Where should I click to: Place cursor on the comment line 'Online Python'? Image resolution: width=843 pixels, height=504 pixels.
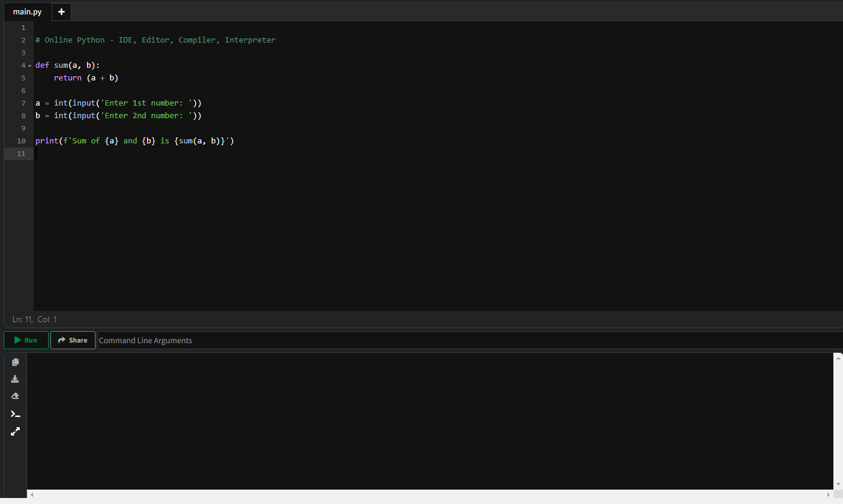tap(156, 40)
